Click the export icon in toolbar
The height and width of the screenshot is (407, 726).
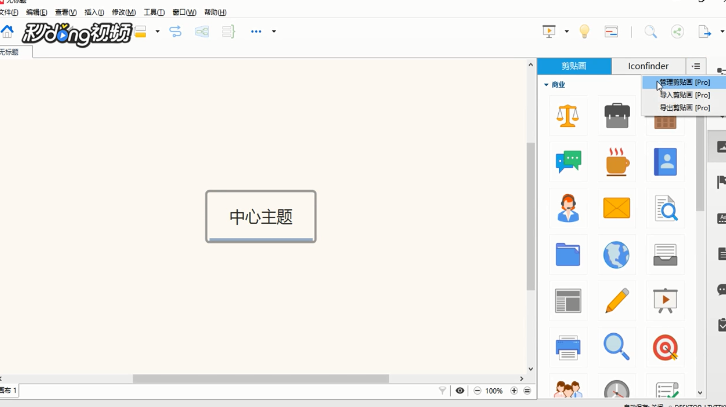pyautogui.click(x=704, y=31)
